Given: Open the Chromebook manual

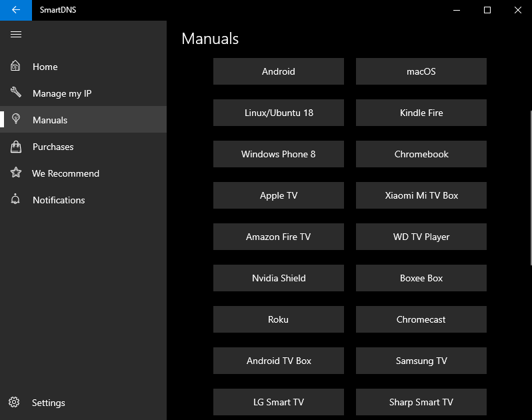Looking at the screenshot, I should coord(421,154).
